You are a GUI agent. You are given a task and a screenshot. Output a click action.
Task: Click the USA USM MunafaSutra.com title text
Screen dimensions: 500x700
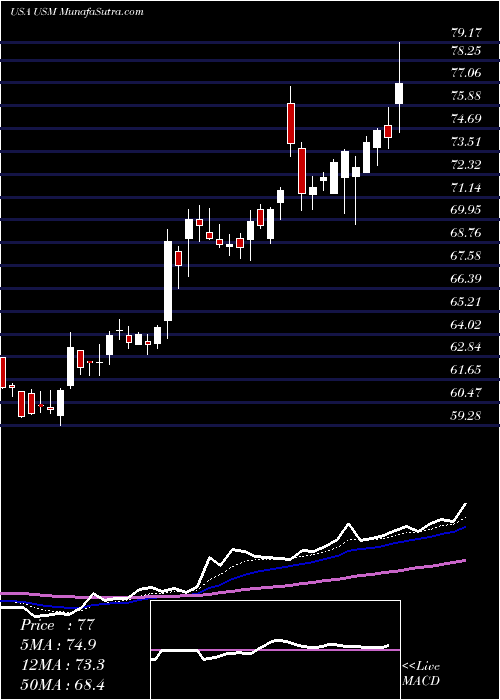[x=76, y=12]
